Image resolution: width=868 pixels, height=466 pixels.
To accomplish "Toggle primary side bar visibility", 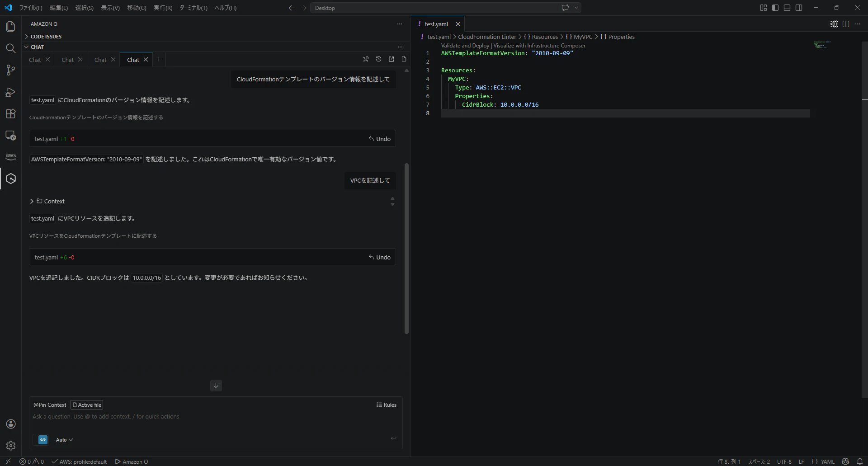I will point(775,8).
